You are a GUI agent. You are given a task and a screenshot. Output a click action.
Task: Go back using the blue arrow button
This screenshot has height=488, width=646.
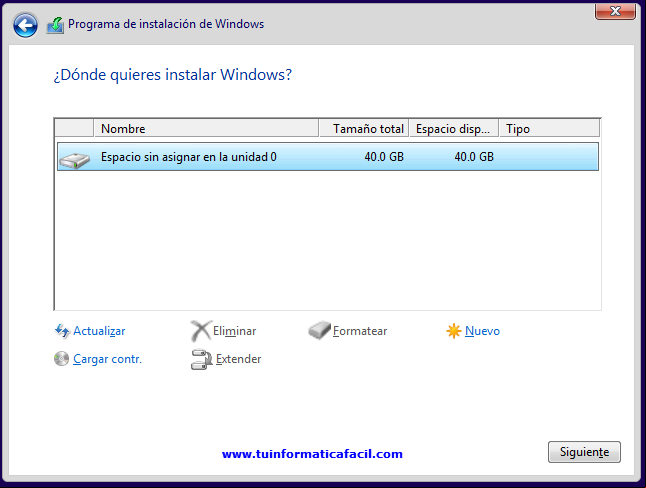tap(26, 26)
